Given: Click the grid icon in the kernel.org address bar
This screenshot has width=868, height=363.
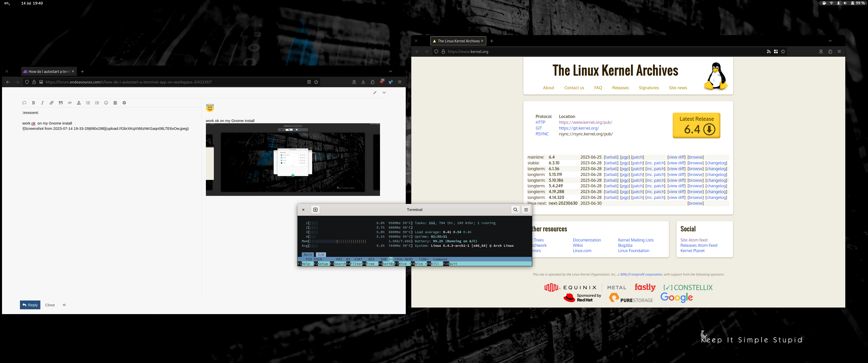Looking at the screenshot, I should click(776, 51).
